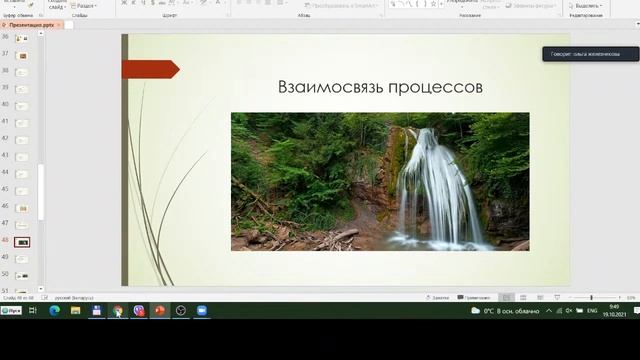This screenshot has width=640, height=360.
Task: Select slide 44 thumbnail
Action: tap(22, 174)
